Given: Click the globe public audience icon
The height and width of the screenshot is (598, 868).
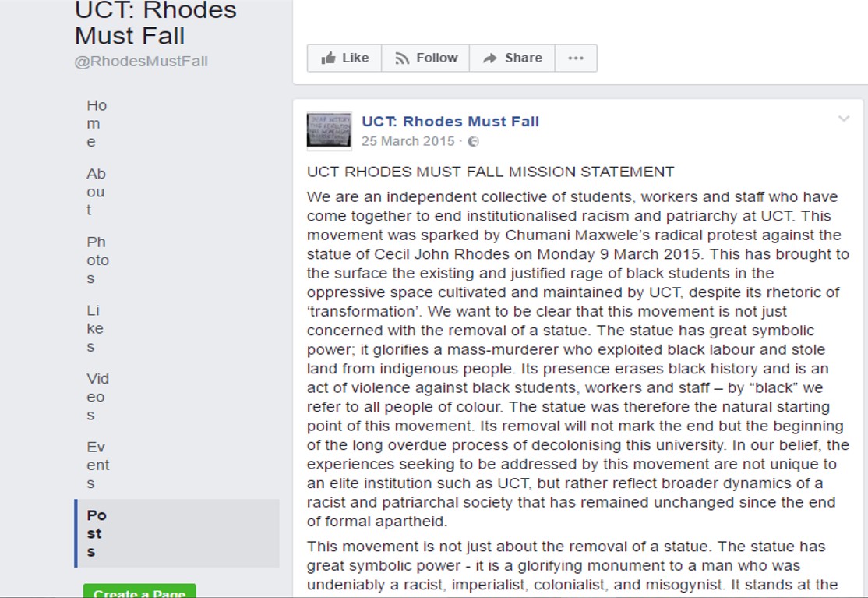Looking at the screenshot, I should pyautogui.click(x=473, y=142).
